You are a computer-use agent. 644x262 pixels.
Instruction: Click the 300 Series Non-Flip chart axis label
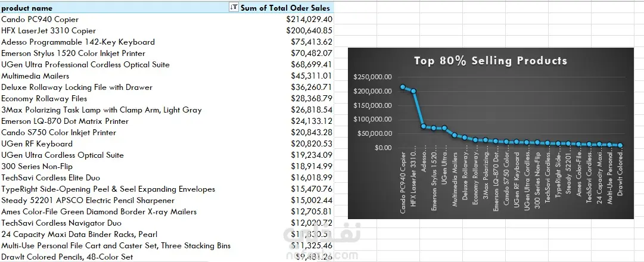coord(537,180)
